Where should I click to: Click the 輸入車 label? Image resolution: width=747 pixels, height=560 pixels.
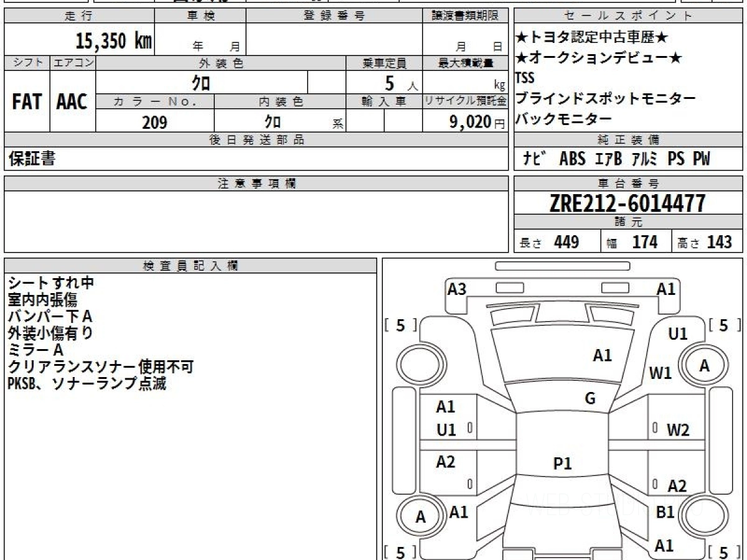click(x=384, y=101)
